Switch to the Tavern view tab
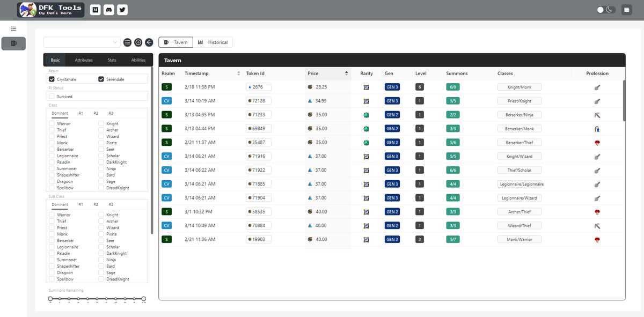 click(x=176, y=42)
